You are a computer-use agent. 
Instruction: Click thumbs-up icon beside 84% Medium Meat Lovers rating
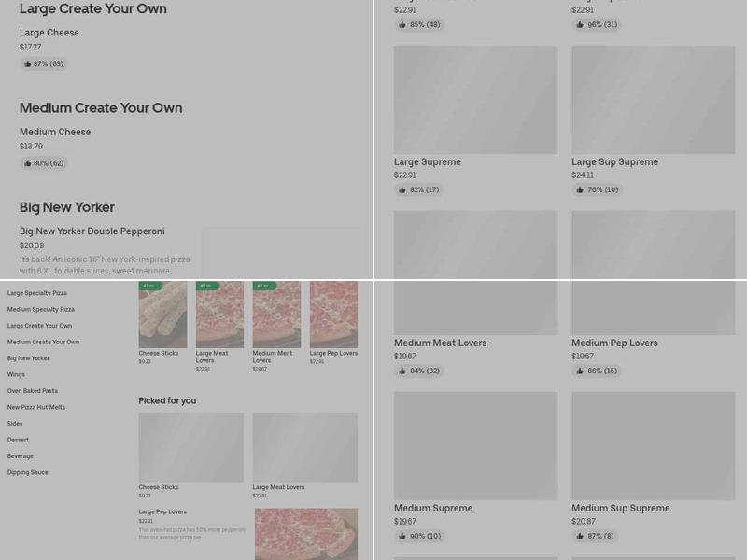tap(402, 371)
